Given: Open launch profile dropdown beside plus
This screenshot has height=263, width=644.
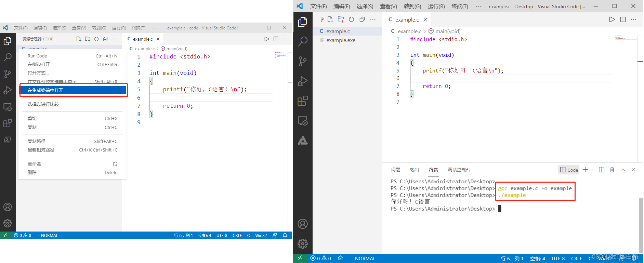Looking at the screenshot, I should 592,170.
